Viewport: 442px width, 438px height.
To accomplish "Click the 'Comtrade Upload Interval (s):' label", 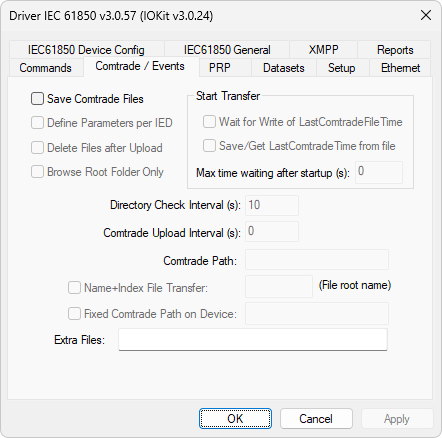I will 172,233.
